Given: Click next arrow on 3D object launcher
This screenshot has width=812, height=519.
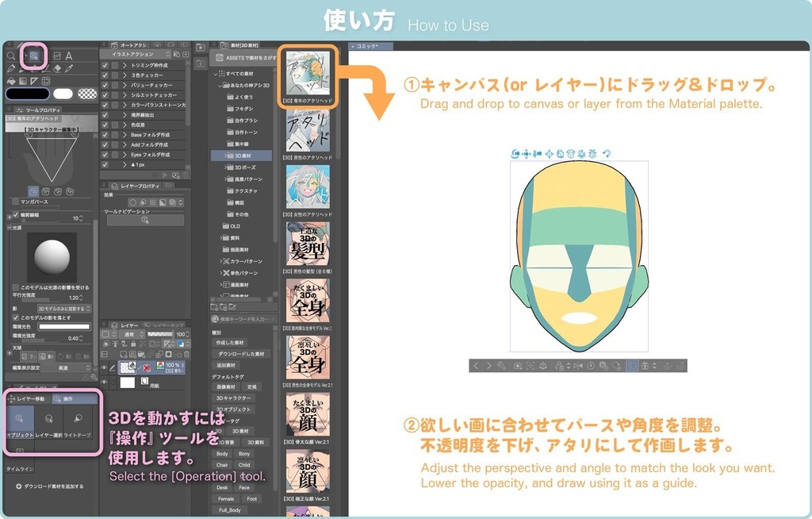Looking at the screenshot, I should coord(488,366).
